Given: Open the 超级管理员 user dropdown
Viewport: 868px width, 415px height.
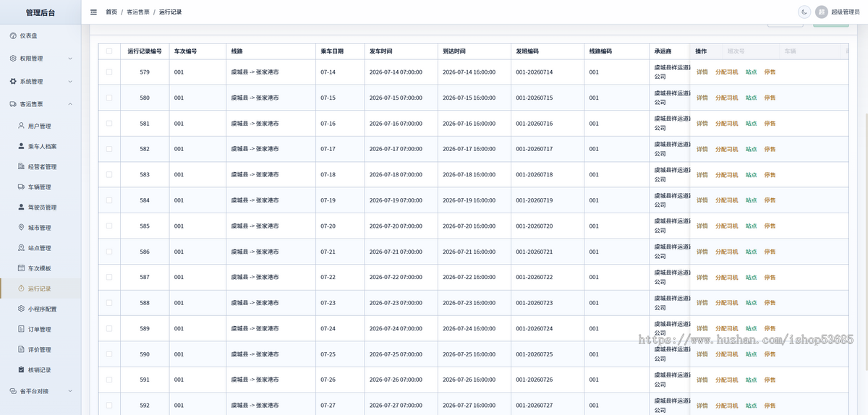Looking at the screenshot, I should [x=845, y=12].
